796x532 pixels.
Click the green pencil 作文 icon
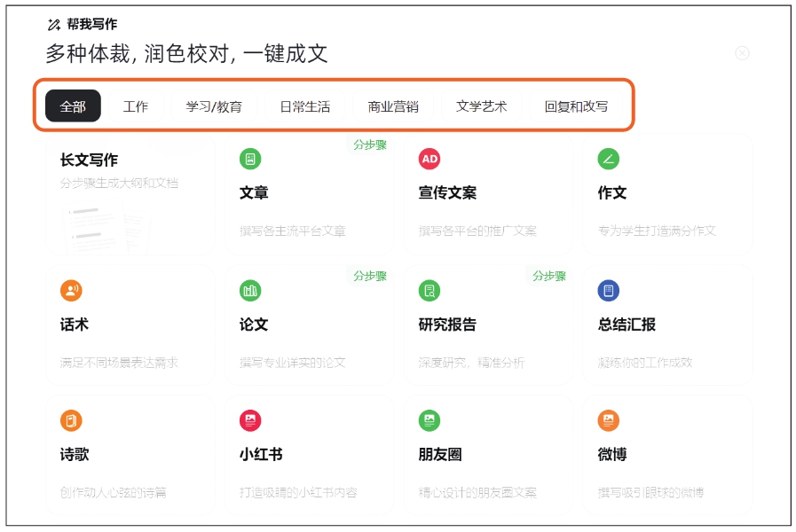pos(609,159)
